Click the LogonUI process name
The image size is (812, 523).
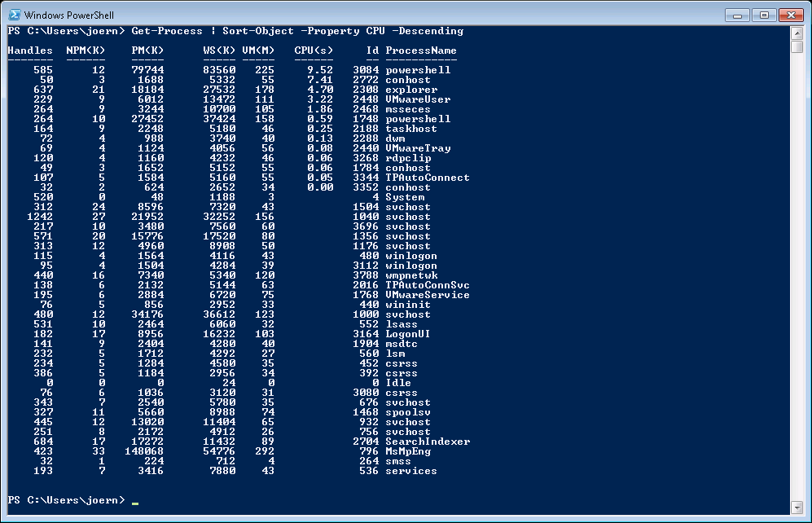408,334
